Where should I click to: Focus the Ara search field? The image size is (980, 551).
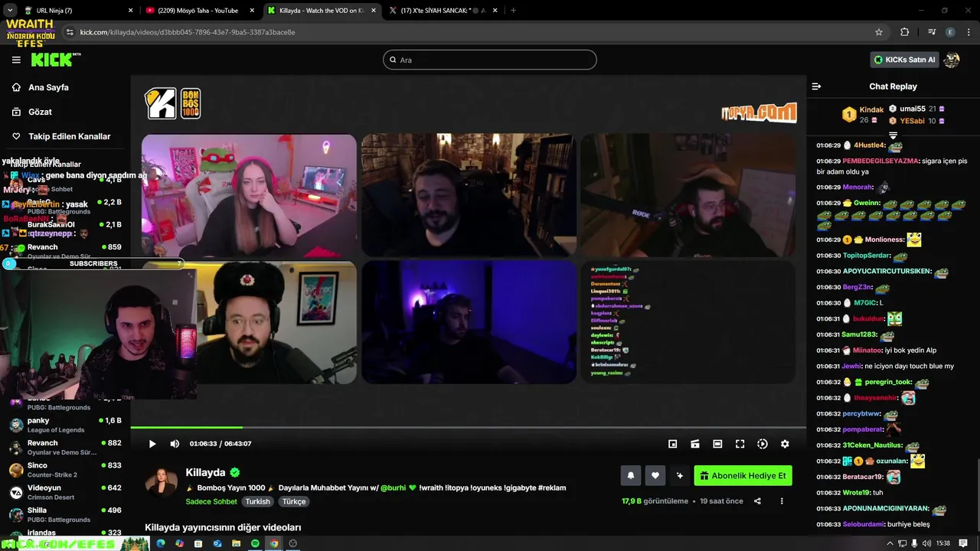tap(490, 60)
